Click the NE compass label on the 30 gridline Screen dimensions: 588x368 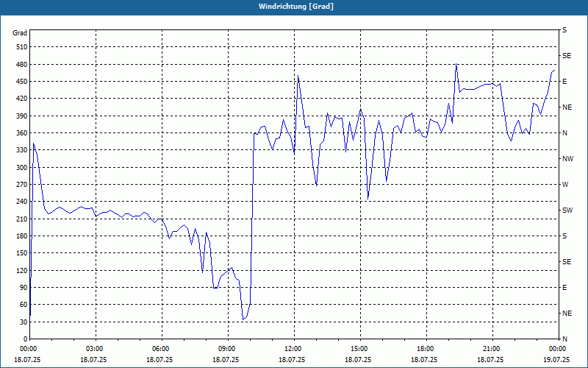(567, 314)
